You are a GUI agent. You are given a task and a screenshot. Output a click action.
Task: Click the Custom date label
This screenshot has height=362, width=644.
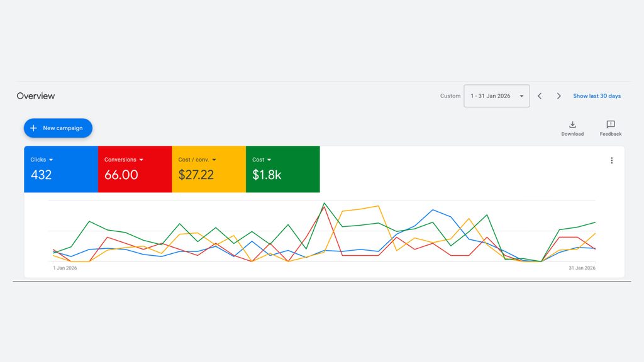coord(450,96)
